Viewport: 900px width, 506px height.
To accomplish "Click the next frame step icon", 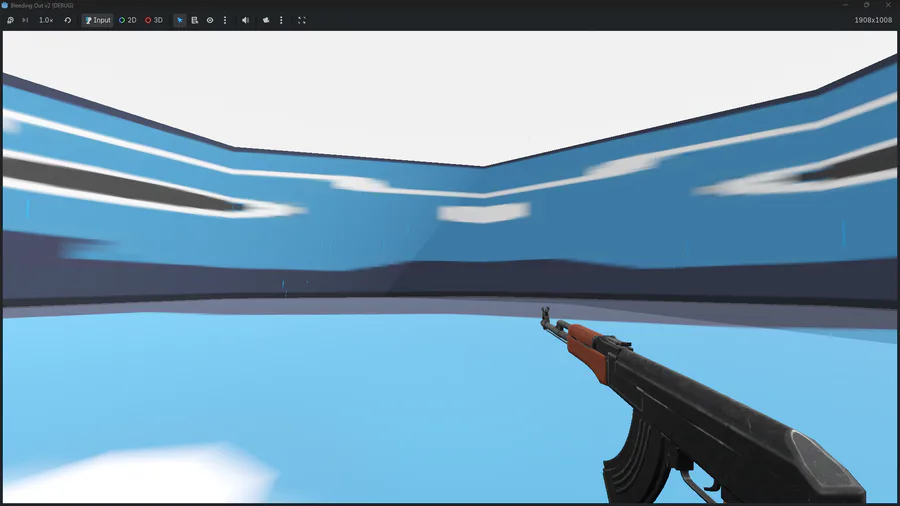I will (25, 20).
